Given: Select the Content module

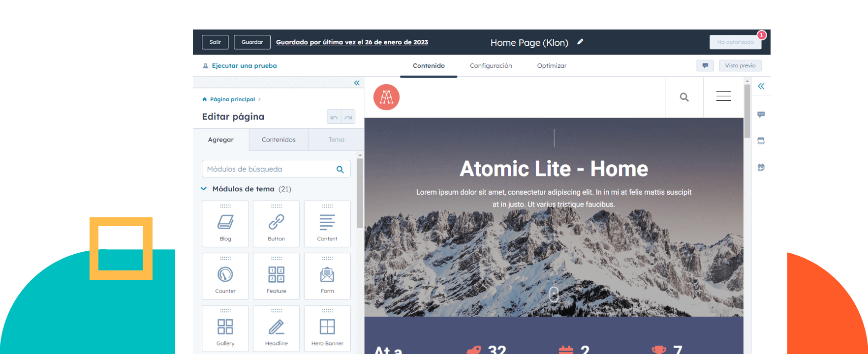Looking at the screenshot, I should tap(327, 224).
